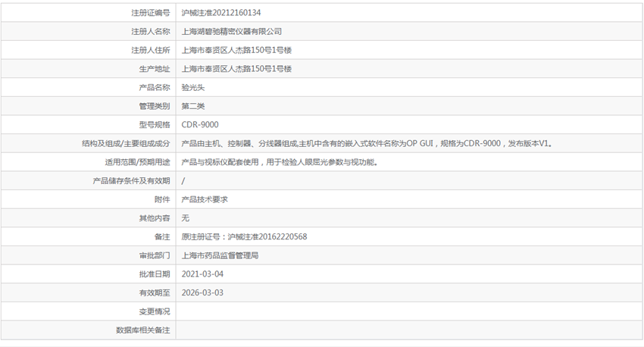Click the 适用范围/预期用途 label
This screenshot has width=644, height=347.
(x=137, y=162)
